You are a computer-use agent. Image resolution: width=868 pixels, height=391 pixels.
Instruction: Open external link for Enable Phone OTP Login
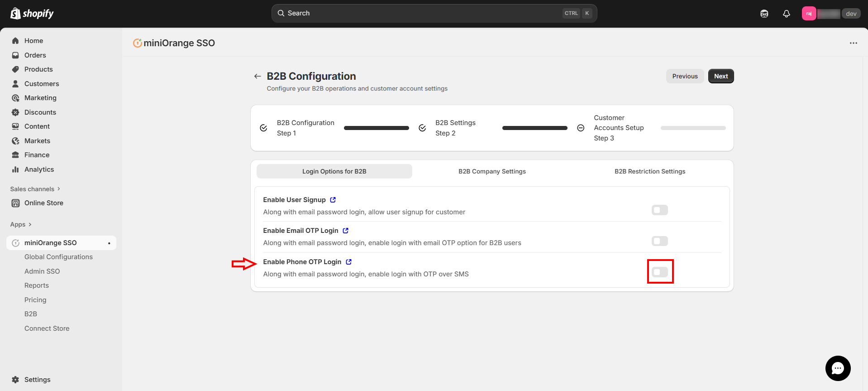pos(349,262)
